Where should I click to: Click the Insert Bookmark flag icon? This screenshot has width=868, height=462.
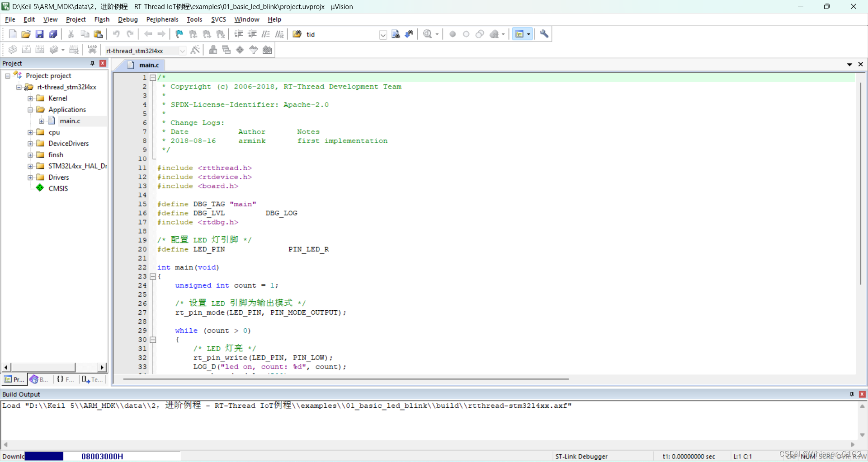[x=179, y=34]
